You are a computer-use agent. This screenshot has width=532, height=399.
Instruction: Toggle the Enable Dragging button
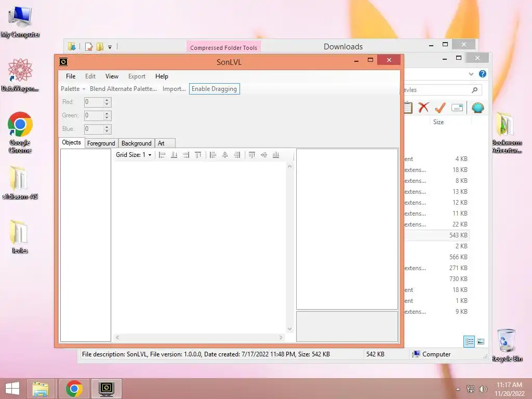pyautogui.click(x=214, y=89)
